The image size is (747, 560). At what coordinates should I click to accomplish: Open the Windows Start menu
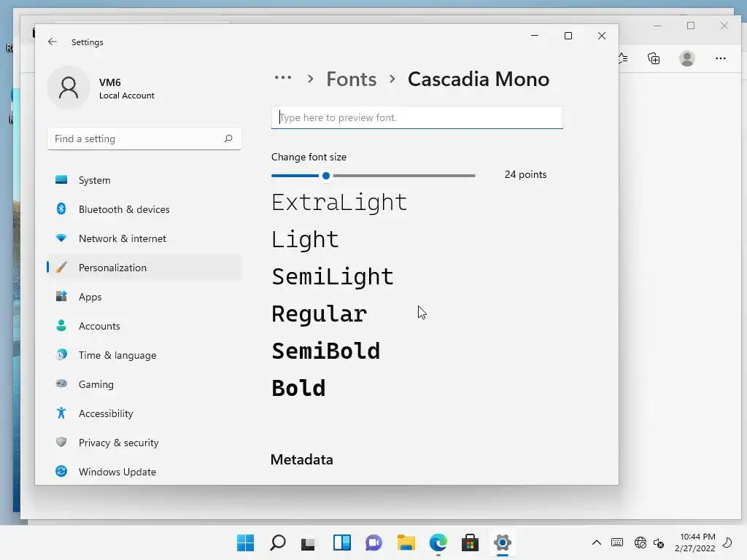(x=245, y=542)
